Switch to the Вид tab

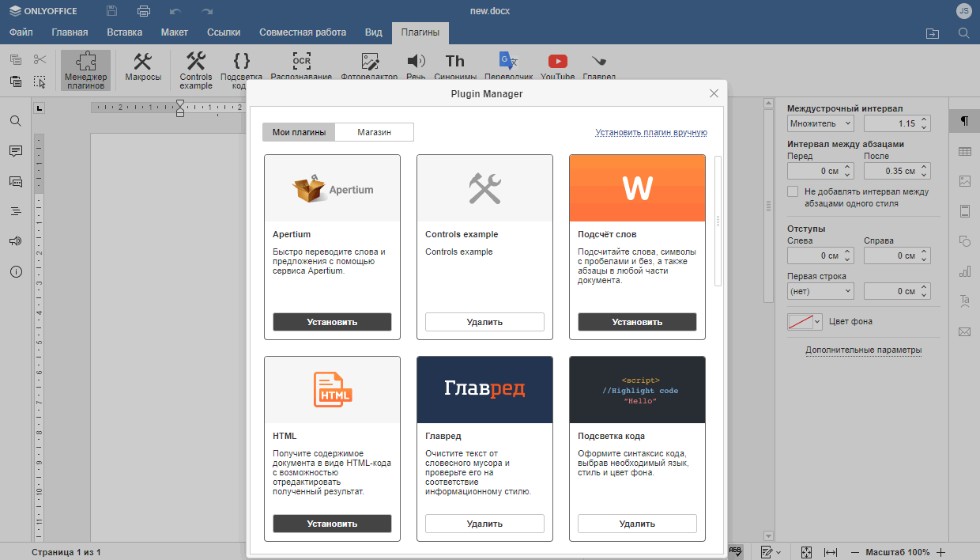pos(374,32)
